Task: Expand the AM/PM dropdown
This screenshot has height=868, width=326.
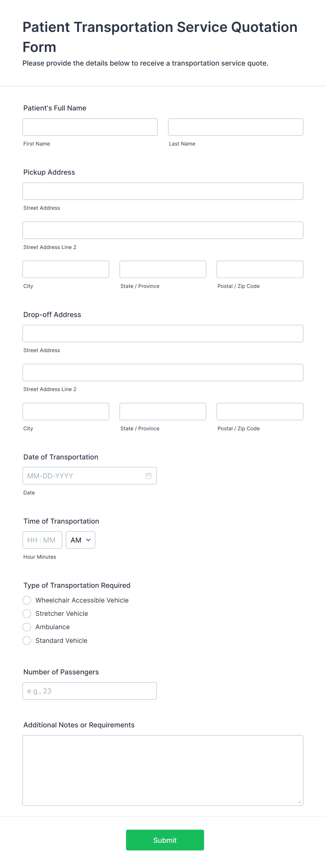Action: point(80,540)
